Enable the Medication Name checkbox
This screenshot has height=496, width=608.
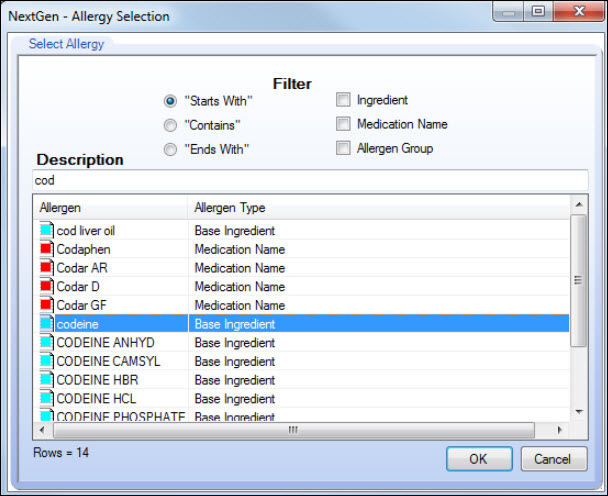343,124
